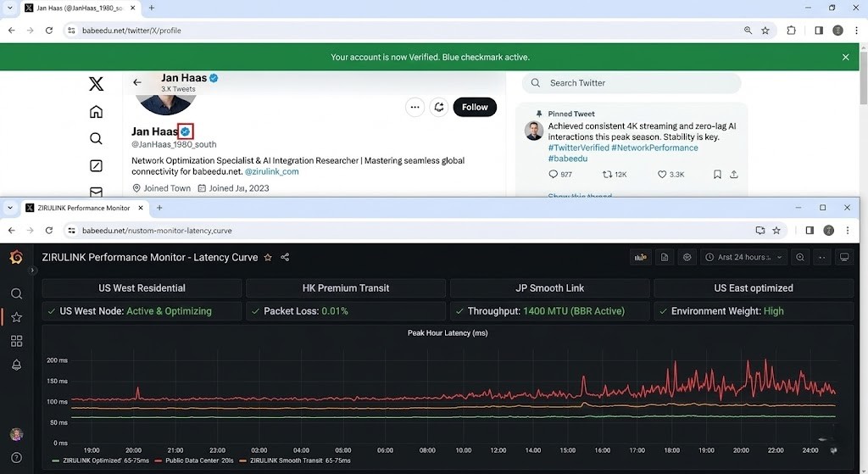Star the ZIRULINK Performance Monitor dashboard

point(268,258)
